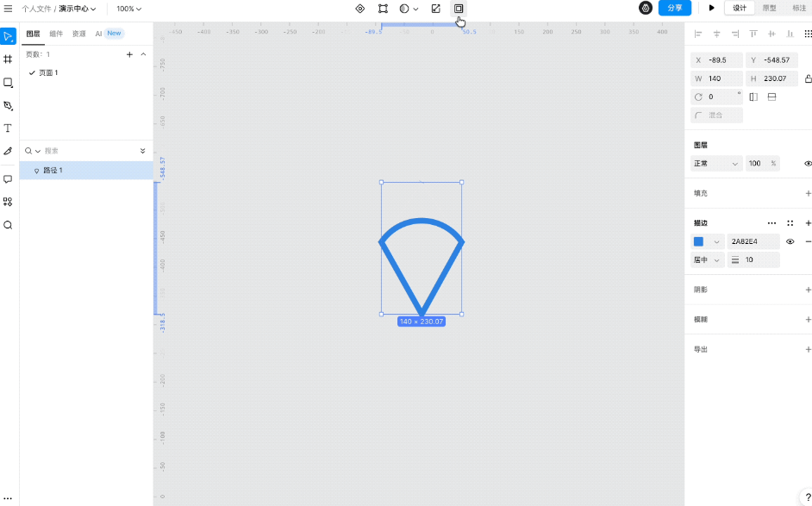Hide the 2A82E4 stroke using eye icon

(x=790, y=242)
